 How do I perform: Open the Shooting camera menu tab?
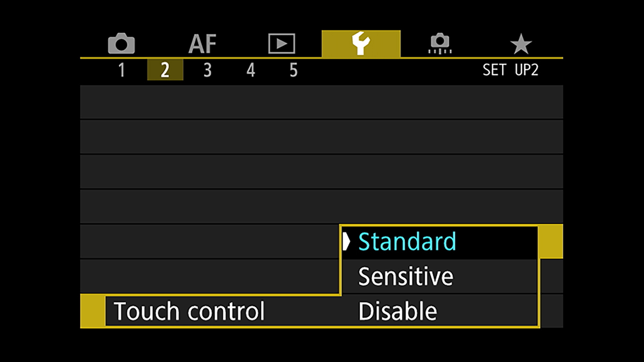click(121, 43)
